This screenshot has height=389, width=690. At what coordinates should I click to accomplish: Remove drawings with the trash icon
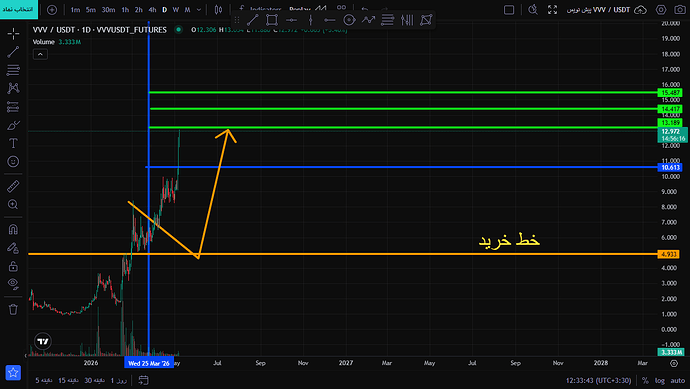click(13, 309)
